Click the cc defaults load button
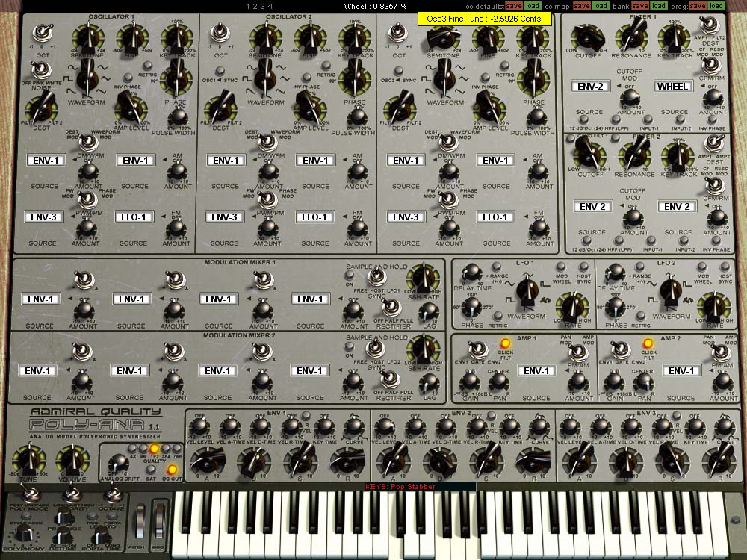The height and width of the screenshot is (560, 747). click(533, 6)
